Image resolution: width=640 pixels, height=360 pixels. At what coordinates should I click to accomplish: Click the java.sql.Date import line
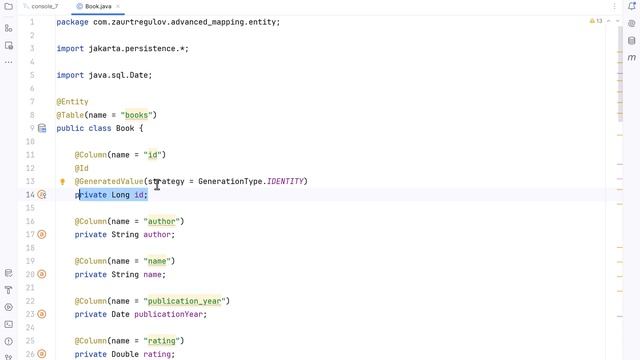104,75
